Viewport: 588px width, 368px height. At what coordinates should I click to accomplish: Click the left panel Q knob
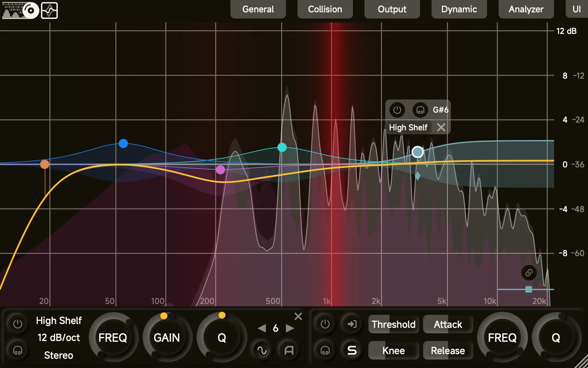(x=222, y=338)
